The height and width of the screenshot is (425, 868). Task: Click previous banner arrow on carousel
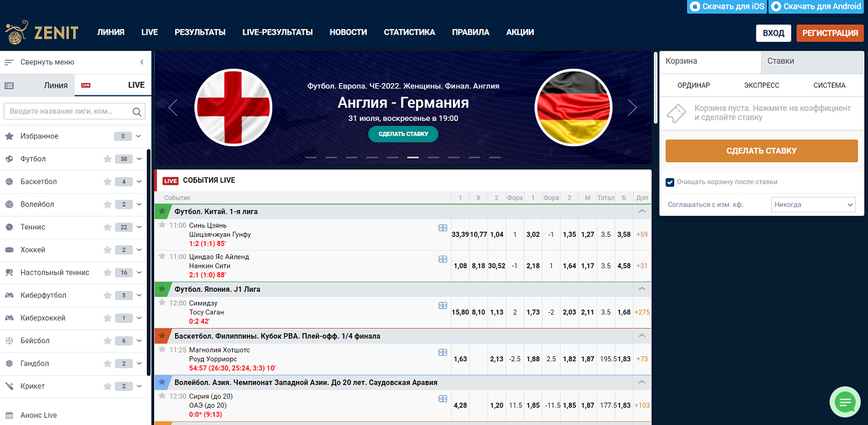173,108
